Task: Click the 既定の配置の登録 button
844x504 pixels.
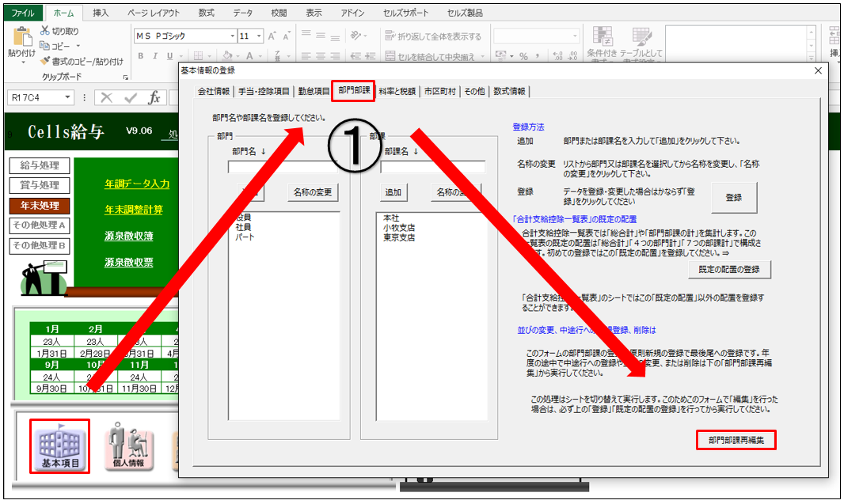Action: tap(729, 270)
